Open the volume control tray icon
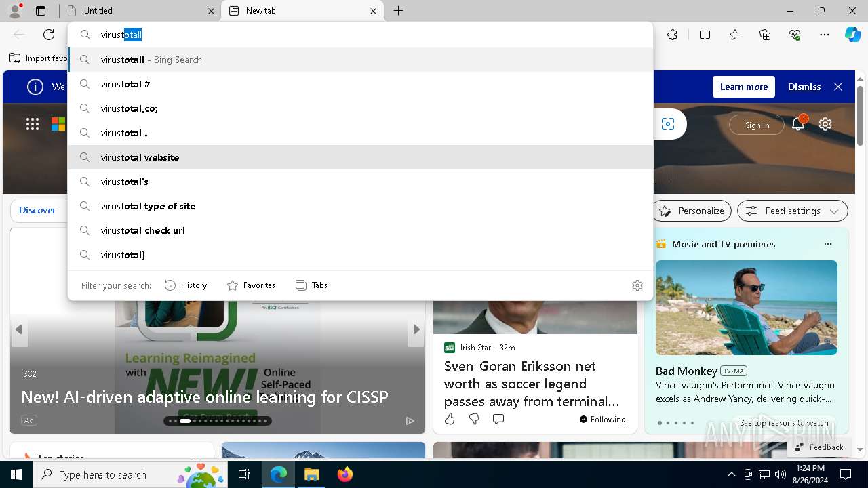The image size is (868, 488). click(781, 474)
